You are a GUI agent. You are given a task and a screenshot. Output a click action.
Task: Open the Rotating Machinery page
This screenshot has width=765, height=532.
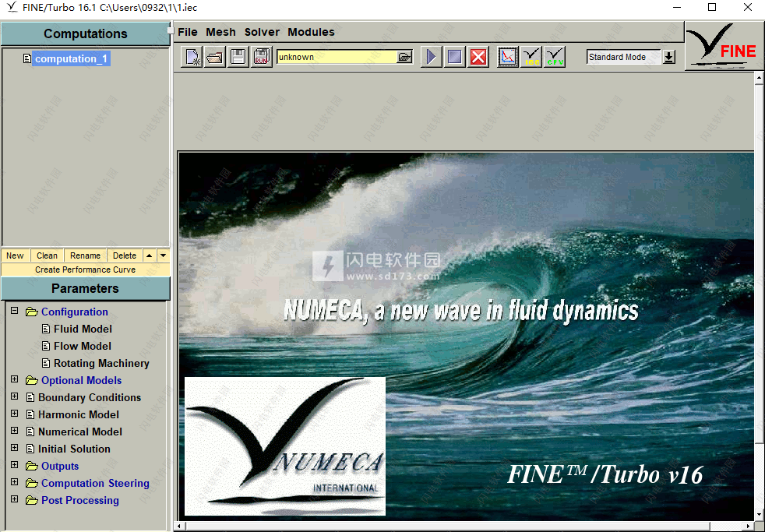101,363
